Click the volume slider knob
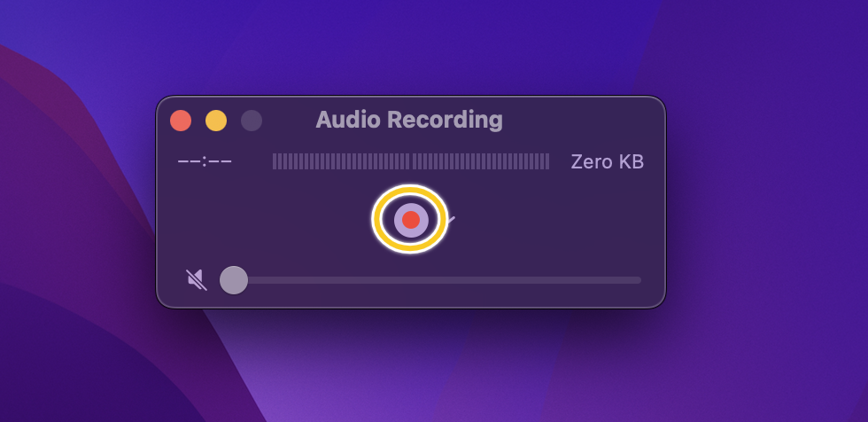This screenshot has width=868, height=422. tap(234, 280)
